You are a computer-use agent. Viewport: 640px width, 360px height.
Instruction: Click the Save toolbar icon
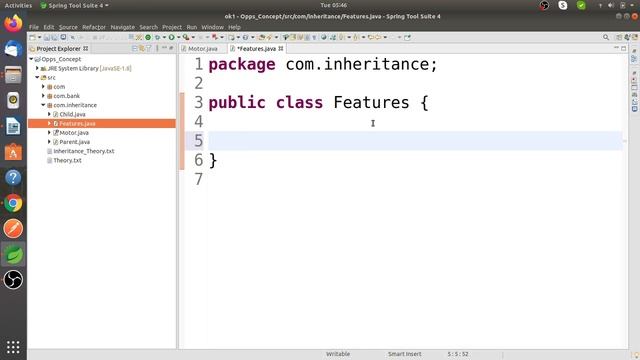tap(47, 37)
